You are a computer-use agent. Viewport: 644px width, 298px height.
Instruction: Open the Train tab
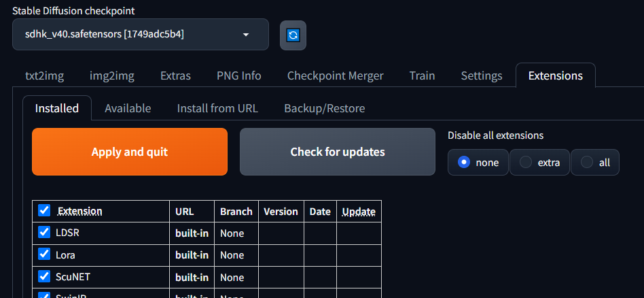pos(422,76)
